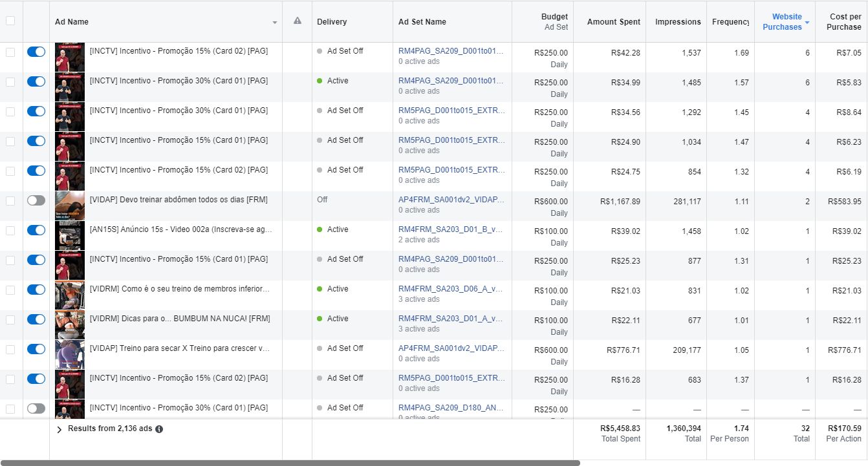868x466 pixels.
Task: Turn off the BUMBUM NA NUCA ad toggle
Action: click(36, 319)
